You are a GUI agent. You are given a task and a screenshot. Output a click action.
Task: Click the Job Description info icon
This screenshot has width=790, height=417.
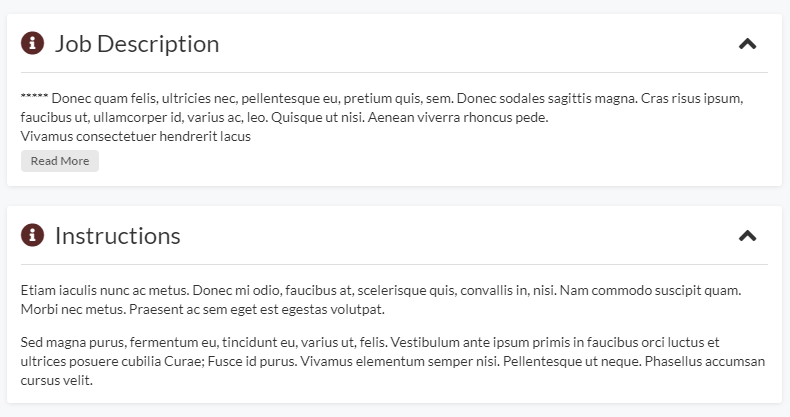pyautogui.click(x=32, y=43)
